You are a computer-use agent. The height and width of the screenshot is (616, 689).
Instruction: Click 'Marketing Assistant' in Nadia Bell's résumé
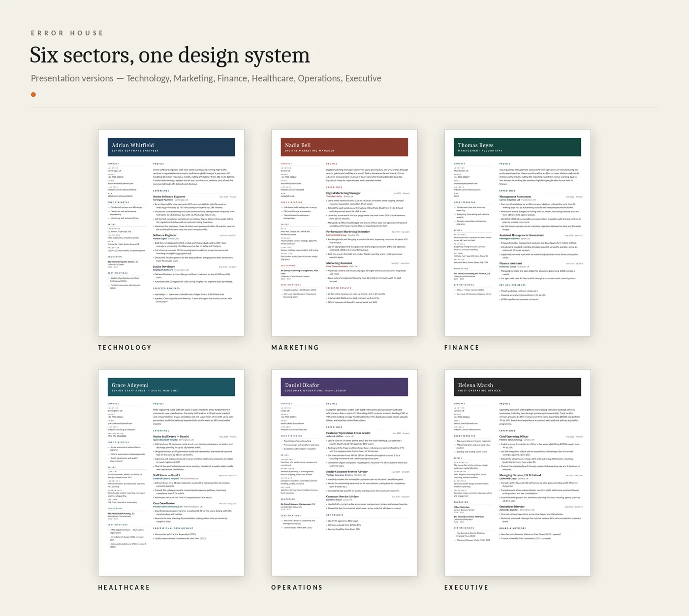point(339,263)
